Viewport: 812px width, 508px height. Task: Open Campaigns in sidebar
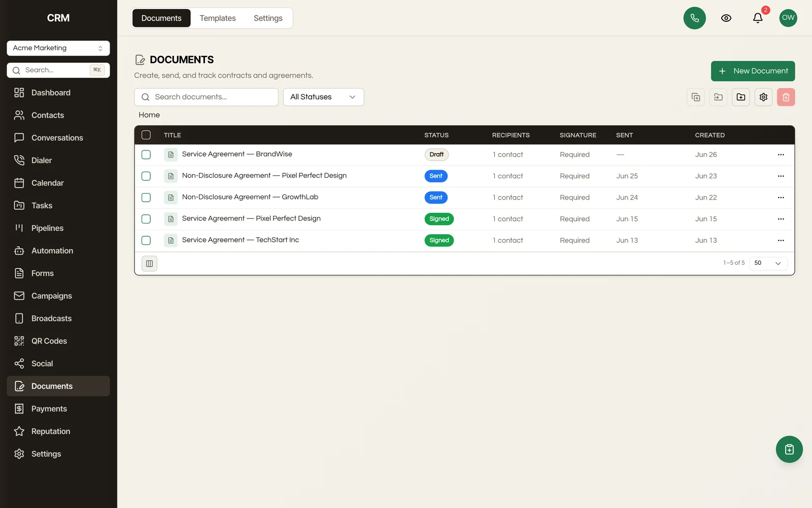58,296
